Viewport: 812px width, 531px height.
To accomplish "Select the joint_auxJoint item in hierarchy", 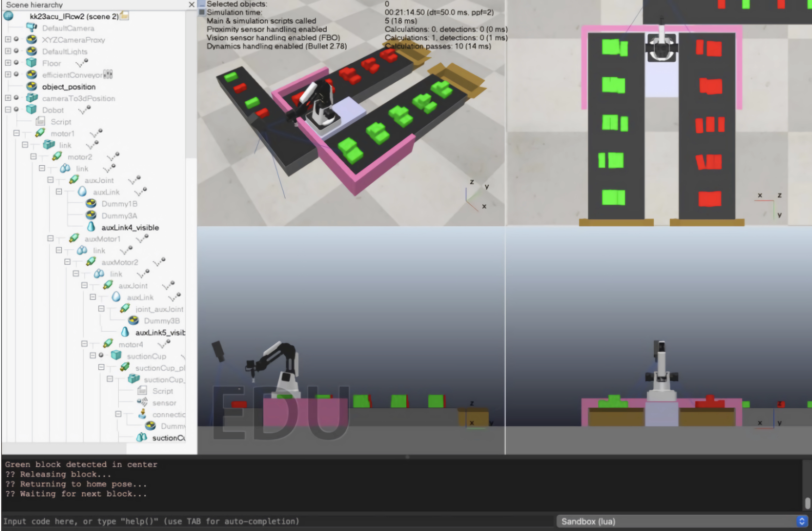I will [x=159, y=309].
